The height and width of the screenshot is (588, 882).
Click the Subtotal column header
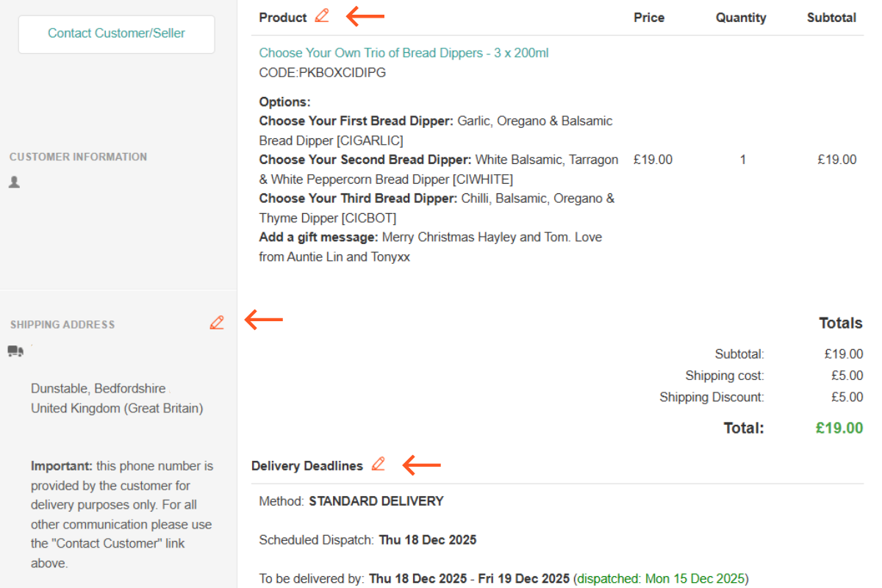point(831,18)
